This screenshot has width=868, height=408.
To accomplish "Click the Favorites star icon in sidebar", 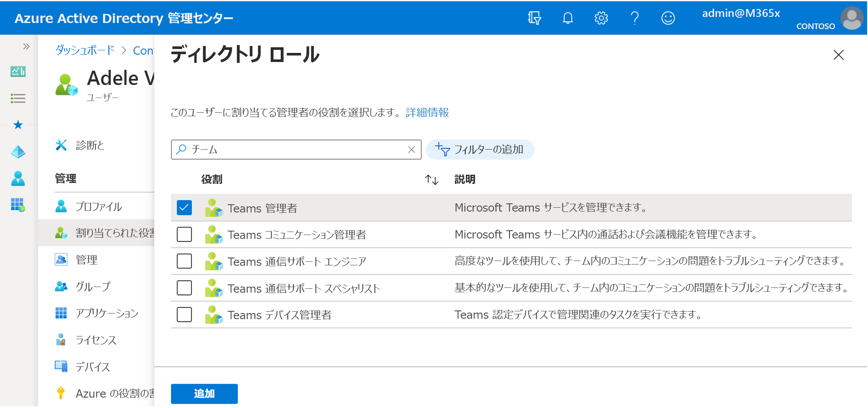I will (18, 125).
